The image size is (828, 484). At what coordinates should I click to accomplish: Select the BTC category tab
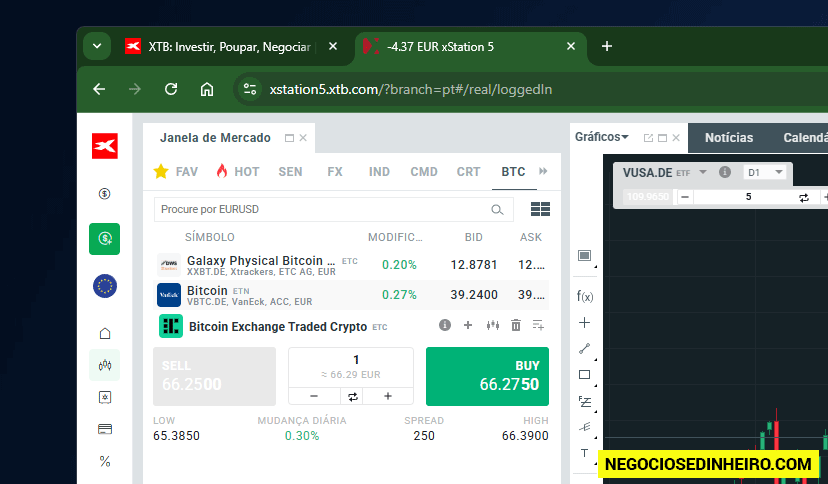(513, 172)
